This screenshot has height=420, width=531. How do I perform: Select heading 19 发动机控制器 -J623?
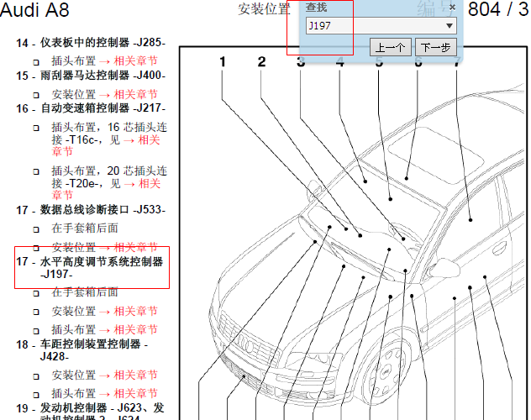click(90, 407)
